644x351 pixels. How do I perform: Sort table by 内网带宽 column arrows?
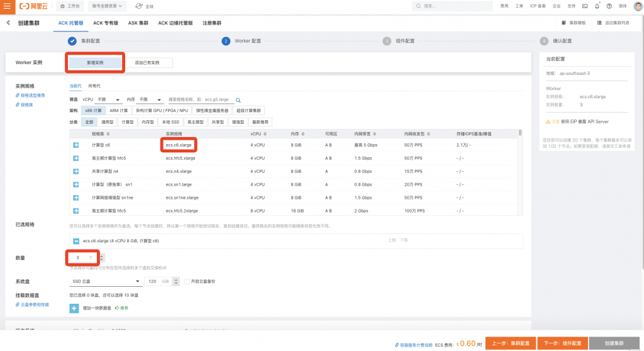coord(375,134)
